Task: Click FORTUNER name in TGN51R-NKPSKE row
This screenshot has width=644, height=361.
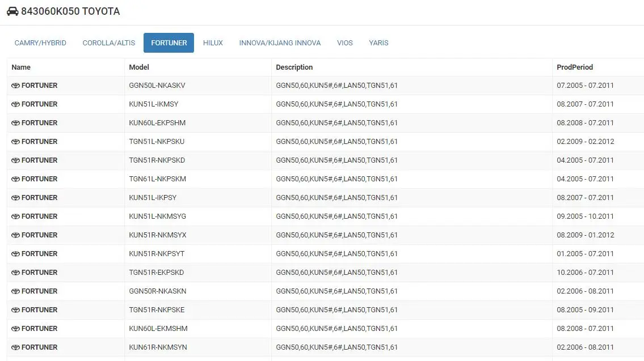Action: coord(39,310)
